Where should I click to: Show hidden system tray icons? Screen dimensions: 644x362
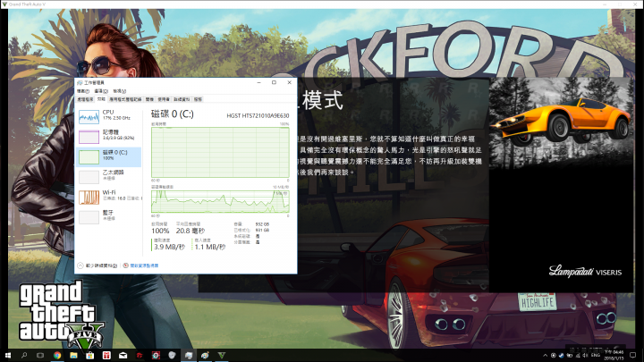(x=545, y=356)
